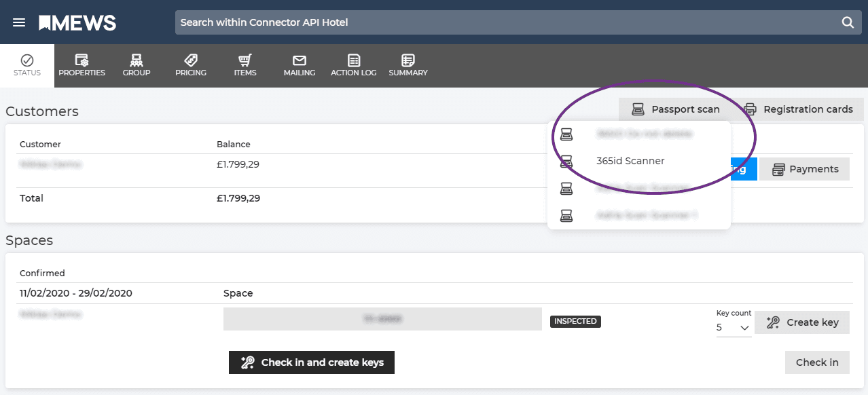Viewport: 868px width, 395px height.
Task: Open the hamburger main menu
Action: pos(19,22)
